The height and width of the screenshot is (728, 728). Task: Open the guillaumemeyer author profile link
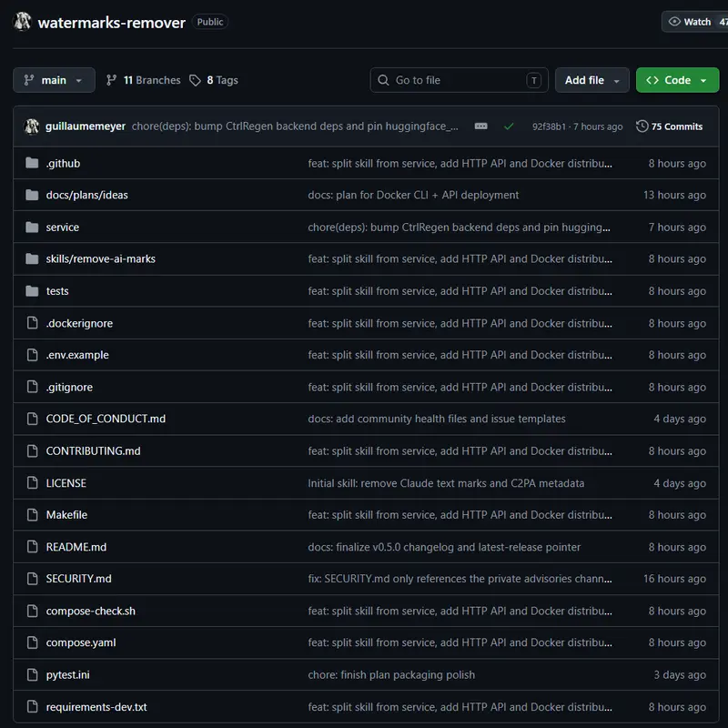(86, 126)
